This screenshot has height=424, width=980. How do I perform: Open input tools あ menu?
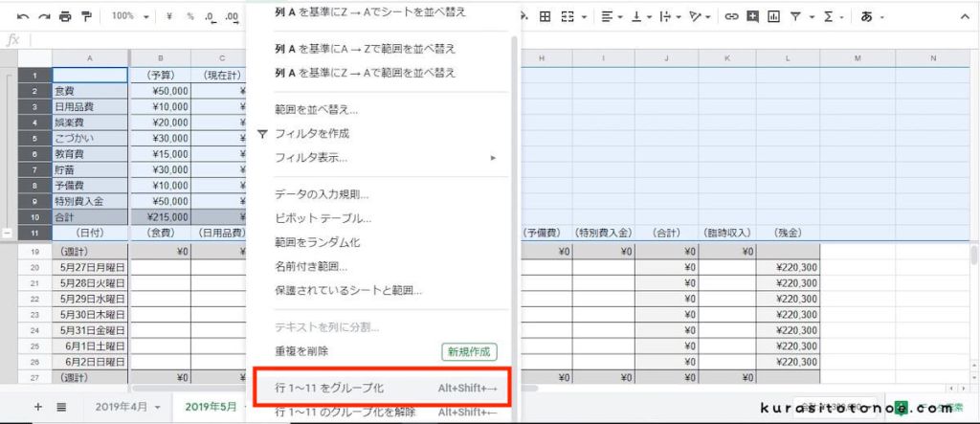866,17
